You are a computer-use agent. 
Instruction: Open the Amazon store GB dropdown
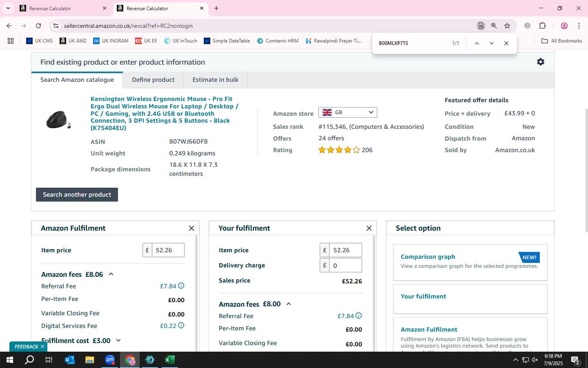348,112
